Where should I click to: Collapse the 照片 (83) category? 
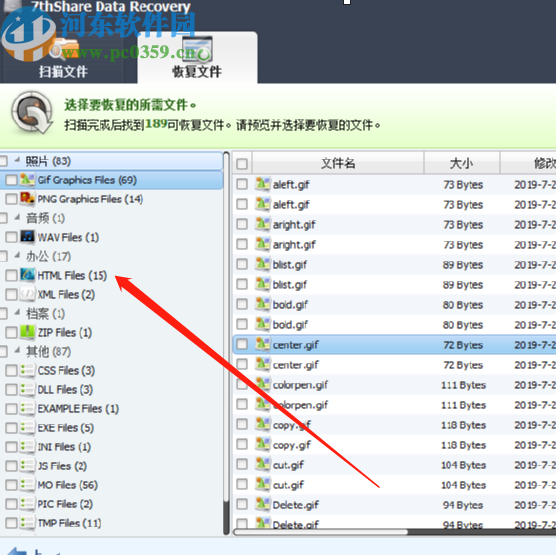point(17,160)
